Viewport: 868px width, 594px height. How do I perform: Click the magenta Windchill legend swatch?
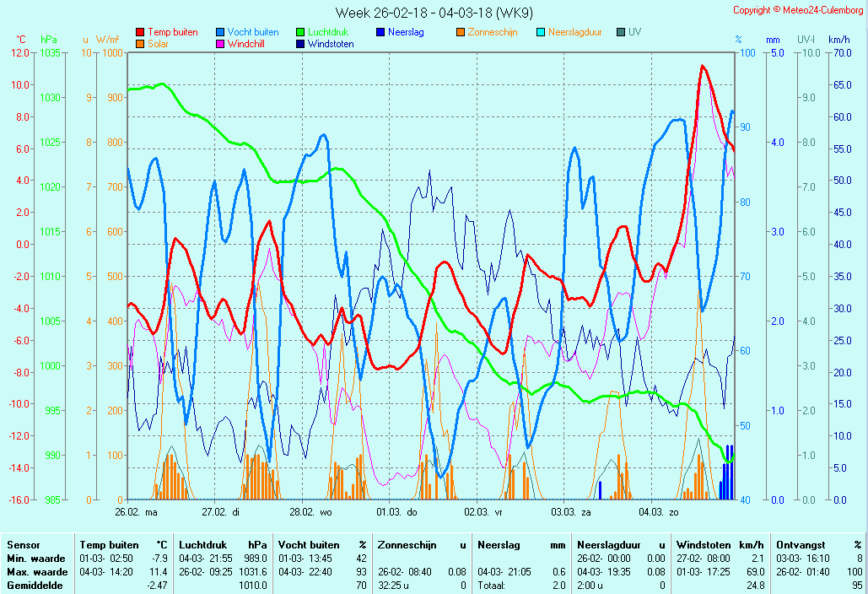[x=220, y=44]
